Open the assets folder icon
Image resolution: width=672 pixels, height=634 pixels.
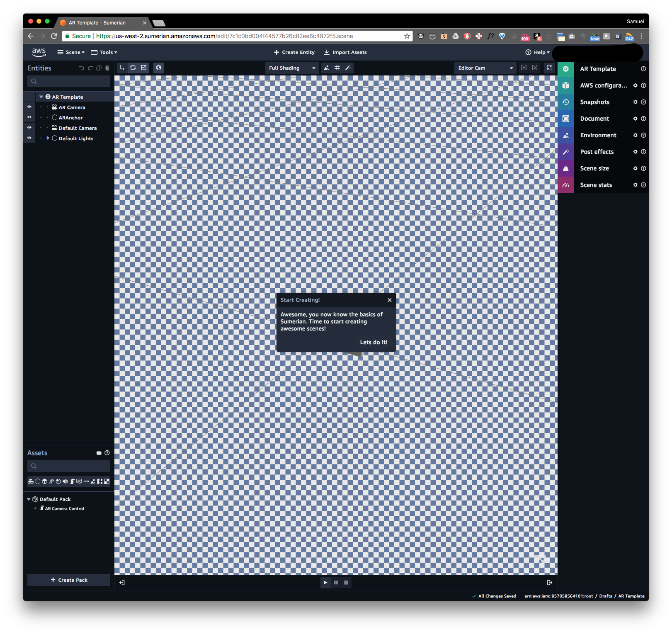point(99,453)
